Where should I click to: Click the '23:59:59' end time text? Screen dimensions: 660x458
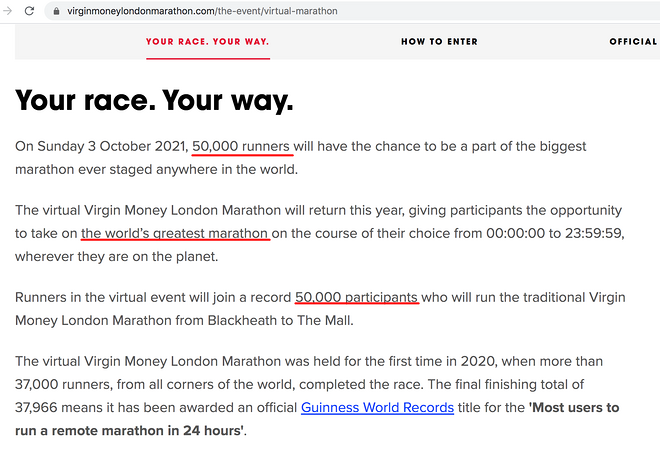pos(591,233)
